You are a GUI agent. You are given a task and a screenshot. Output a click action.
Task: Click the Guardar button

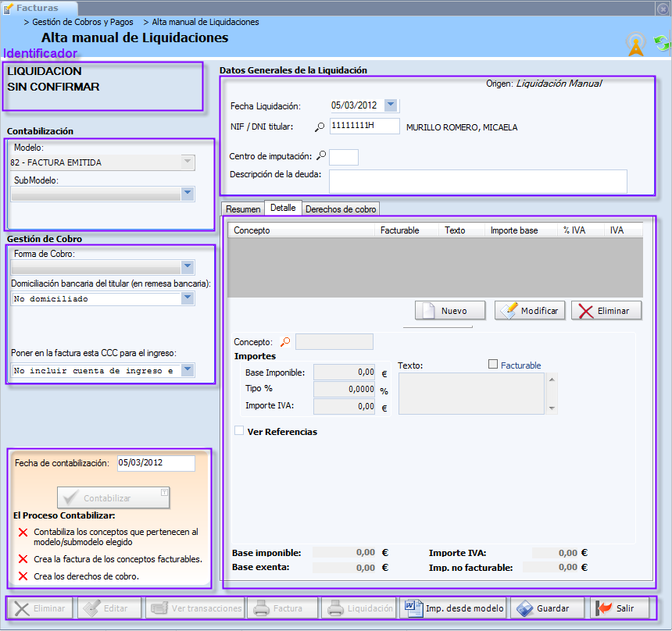(547, 608)
